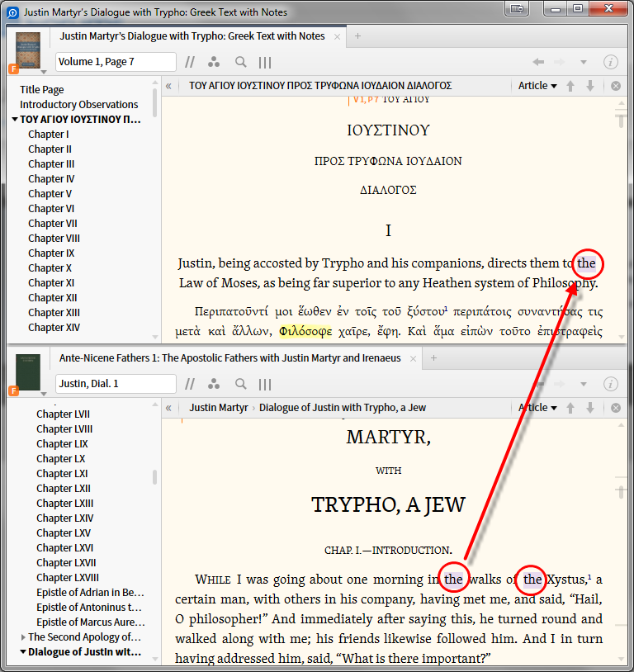Open history dropdown in Justin Martyr's Dialogue panel
634x672 pixels.
point(584,62)
